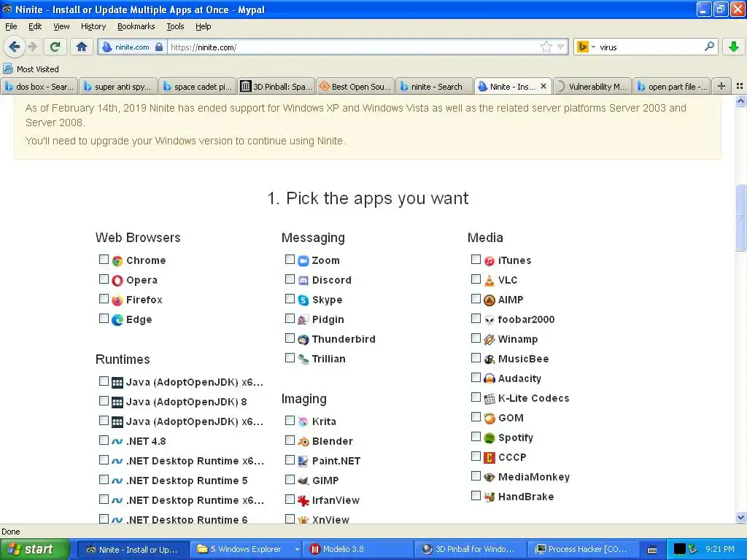Image resolution: width=747 pixels, height=560 pixels.
Task: Tick the MusicBee checkbox
Action: (x=476, y=357)
